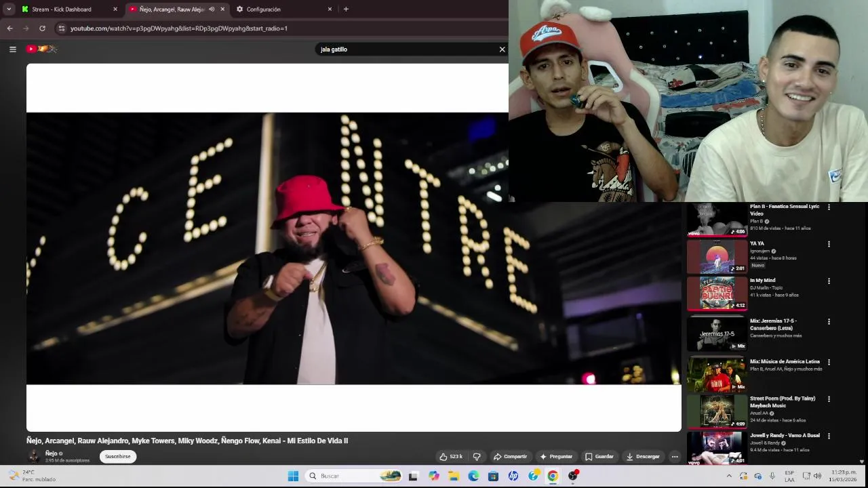Open the Jeremías 17-5 mix thumbnail
868x488 pixels.
pos(717,333)
